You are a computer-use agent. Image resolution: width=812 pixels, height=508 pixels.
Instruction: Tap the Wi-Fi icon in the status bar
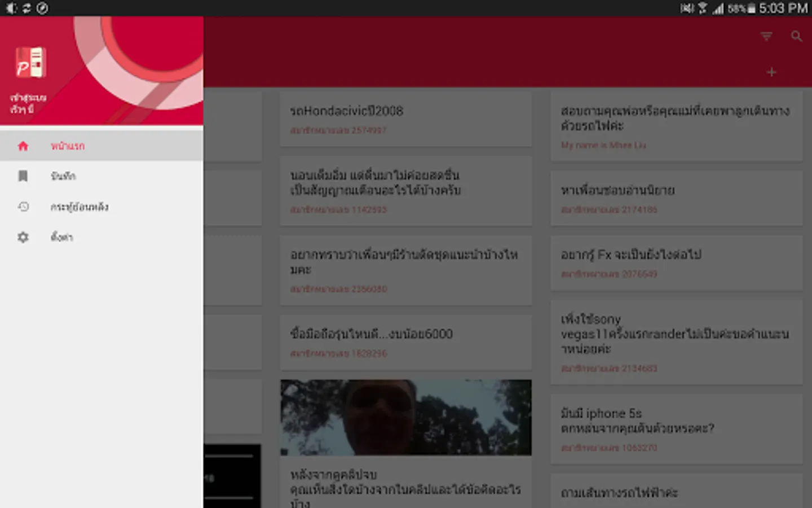click(703, 8)
